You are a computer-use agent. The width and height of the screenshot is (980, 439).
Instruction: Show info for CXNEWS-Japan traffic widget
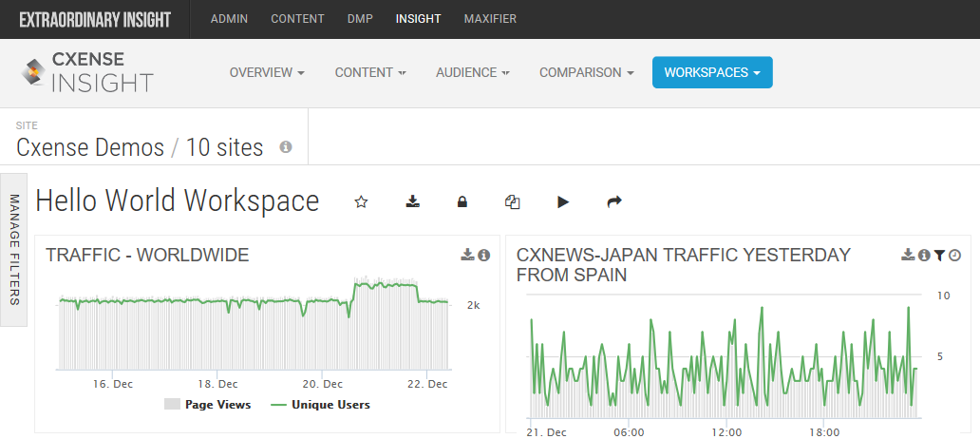(924, 255)
